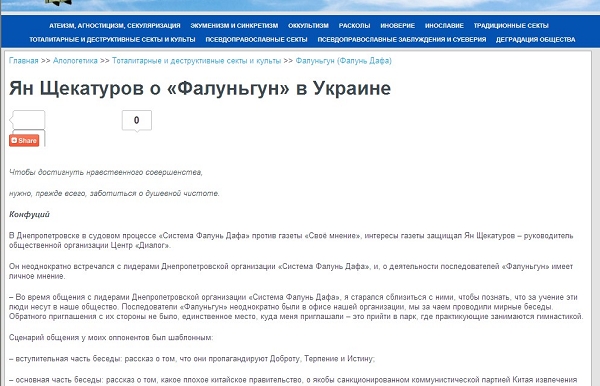Click the line – основная часть беседы
600x386 pixels.
pyautogui.click(x=293, y=380)
